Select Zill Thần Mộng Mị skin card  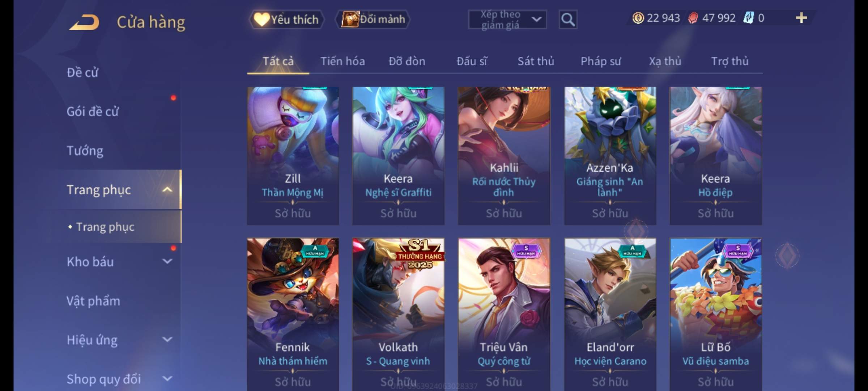click(293, 156)
